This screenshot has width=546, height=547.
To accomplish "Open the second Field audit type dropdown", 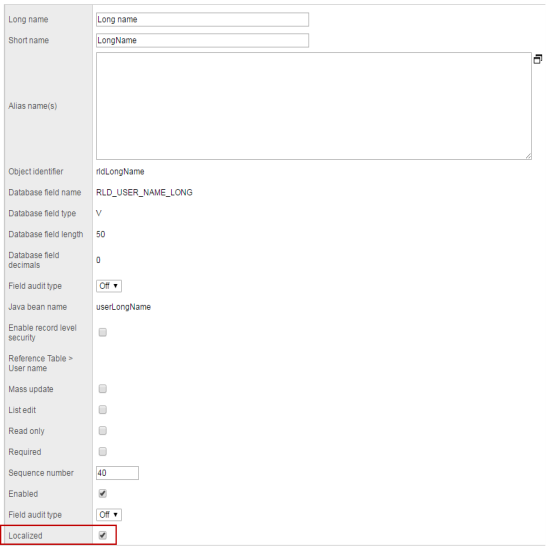I will (x=109, y=515).
